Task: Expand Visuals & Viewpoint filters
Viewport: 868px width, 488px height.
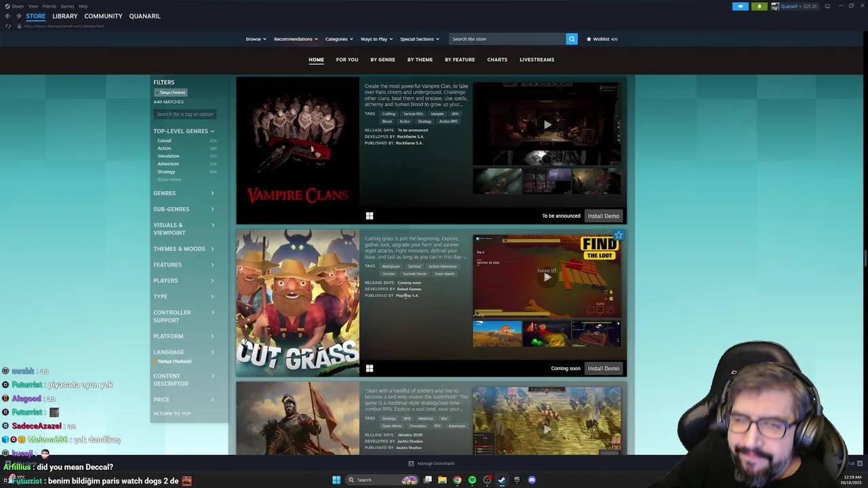Action: click(x=184, y=228)
